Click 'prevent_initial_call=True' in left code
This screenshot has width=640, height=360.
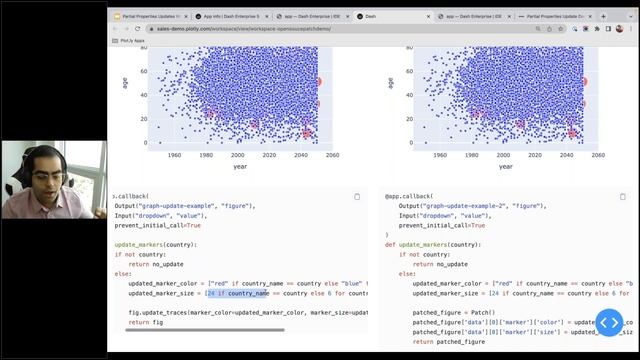click(x=158, y=225)
